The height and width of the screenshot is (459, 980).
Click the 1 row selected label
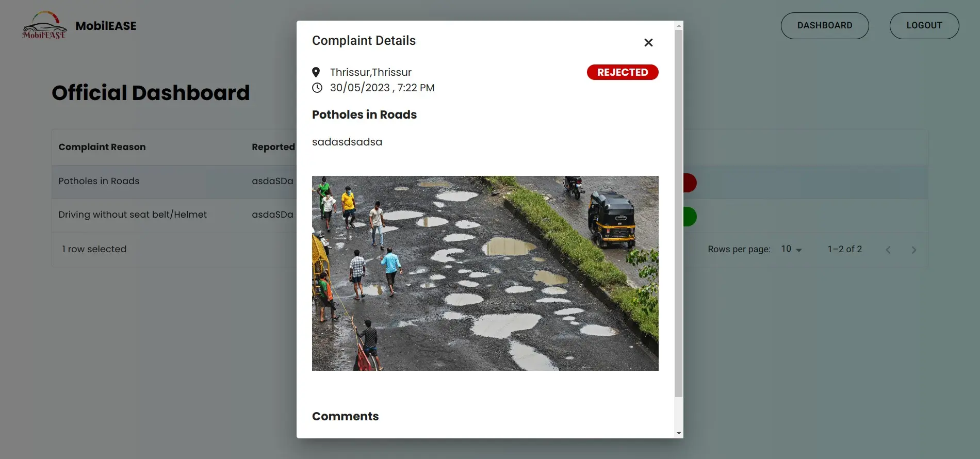(x=94, y=249)
